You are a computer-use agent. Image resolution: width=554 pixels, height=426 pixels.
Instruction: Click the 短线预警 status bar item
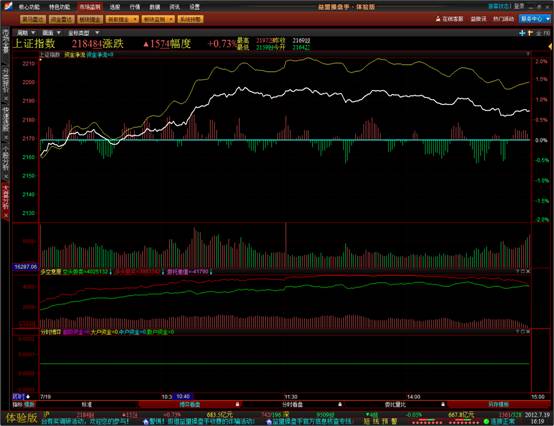(x=380, y=421)
